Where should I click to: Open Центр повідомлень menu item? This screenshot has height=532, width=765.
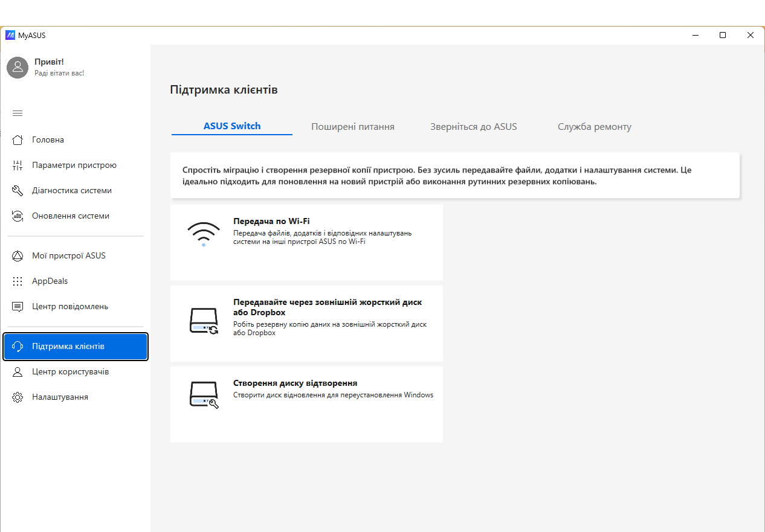(x=76, y=306)
